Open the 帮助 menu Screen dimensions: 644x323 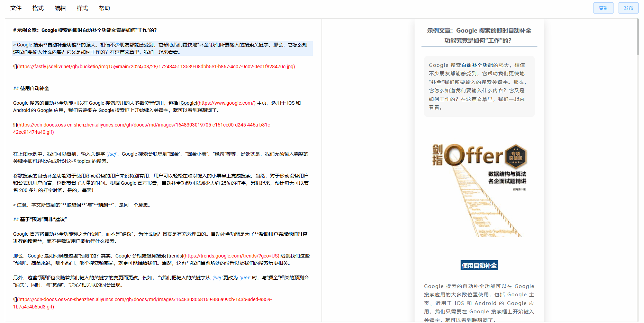[x=105, y=8]
